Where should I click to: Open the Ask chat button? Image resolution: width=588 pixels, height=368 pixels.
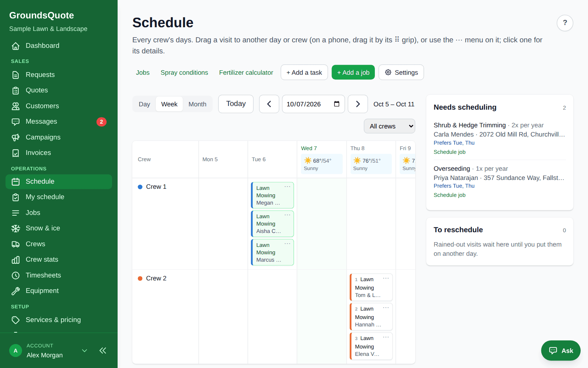[561, 351]
